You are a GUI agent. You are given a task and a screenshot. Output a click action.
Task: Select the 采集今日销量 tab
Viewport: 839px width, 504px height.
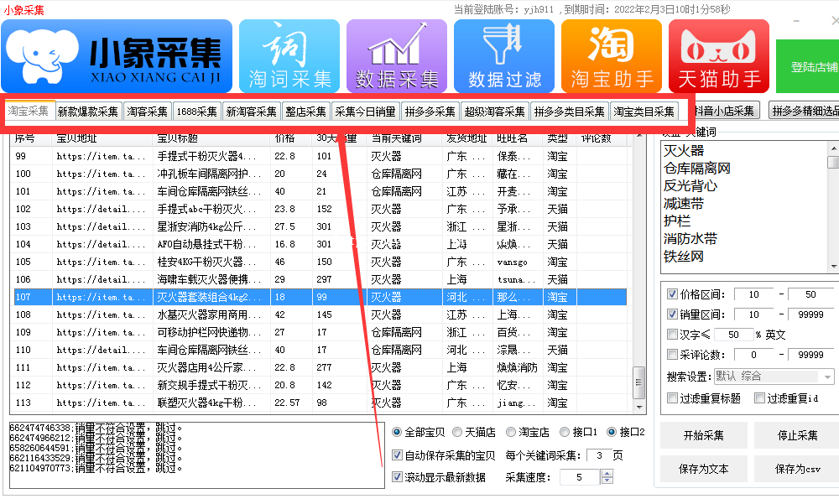pos(365,112)
